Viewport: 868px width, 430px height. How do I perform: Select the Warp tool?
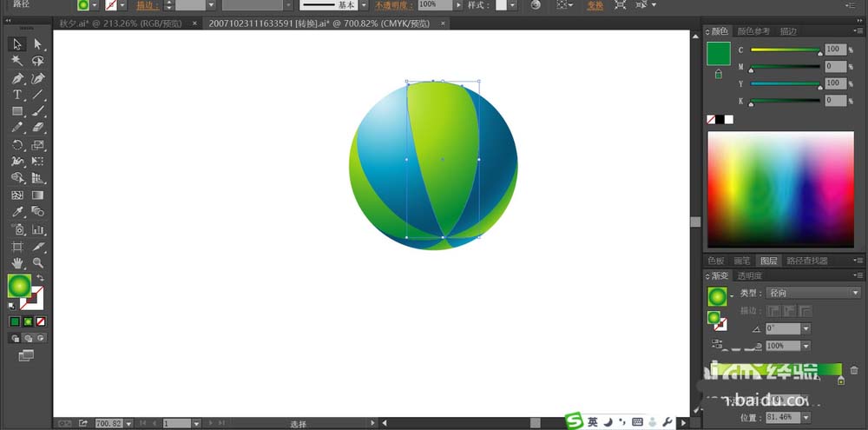(17, 162)
